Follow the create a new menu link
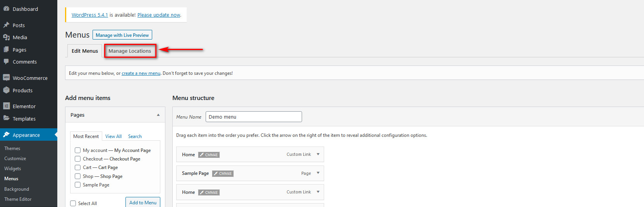 pyautogui.click(x=141, y=73)
